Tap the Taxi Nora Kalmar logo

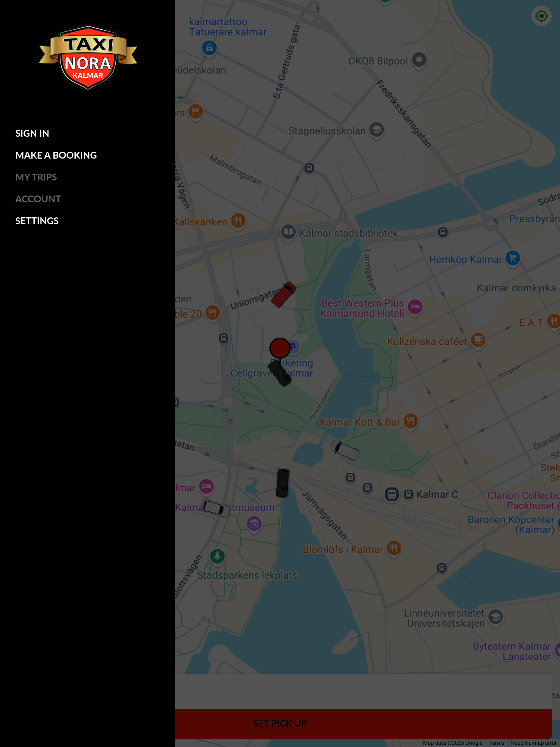click(88, 57)
